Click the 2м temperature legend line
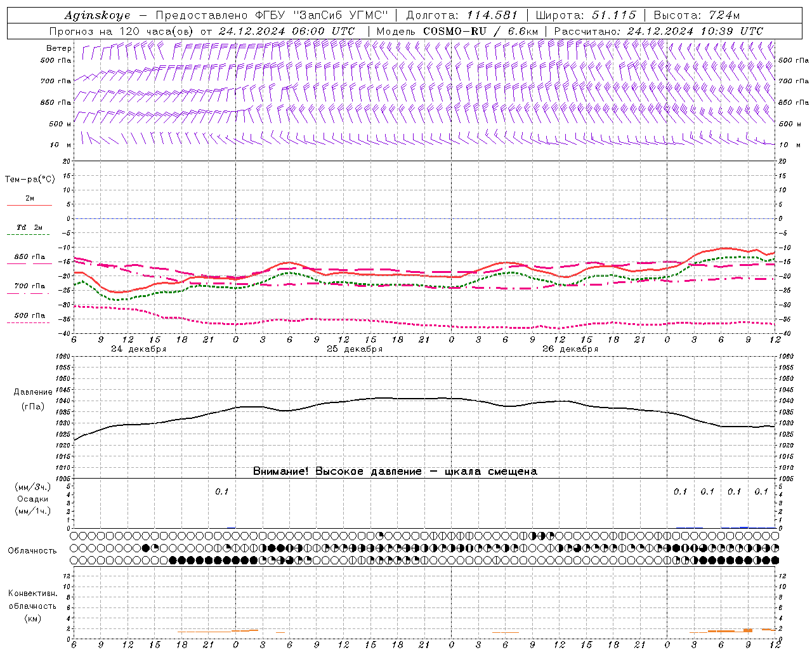812x650 pixels. (29, 205)
